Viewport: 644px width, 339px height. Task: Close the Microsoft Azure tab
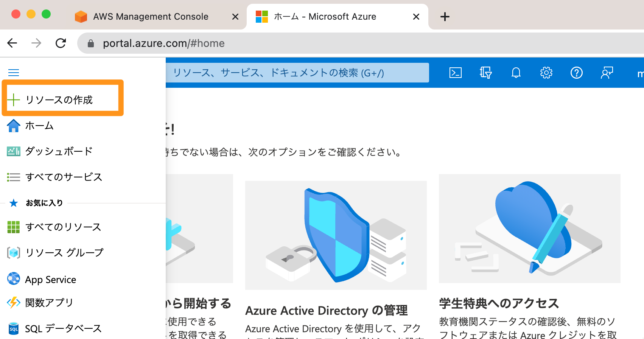(416, 17)
